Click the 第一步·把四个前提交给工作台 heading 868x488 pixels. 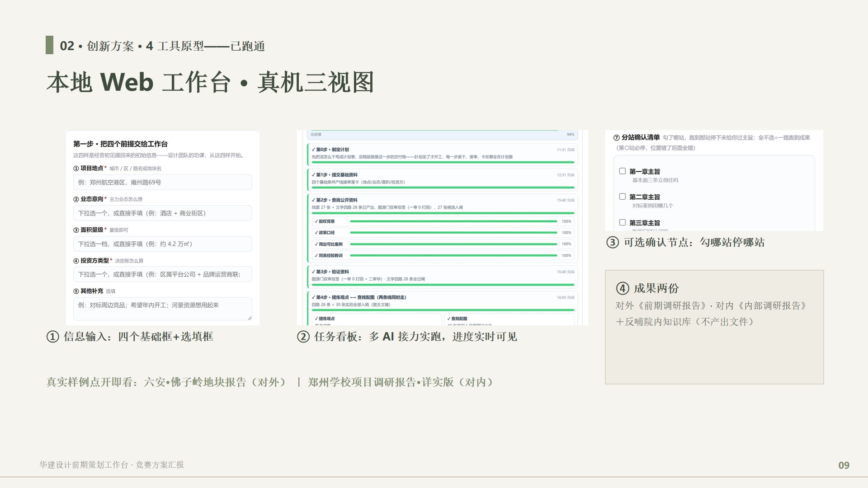click(x=120, y=144)
